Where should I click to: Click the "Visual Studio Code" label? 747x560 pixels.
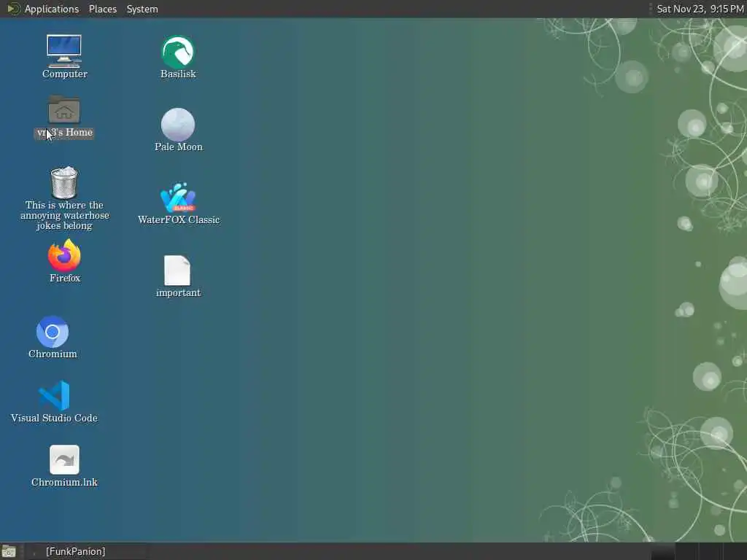click(54, 418)
